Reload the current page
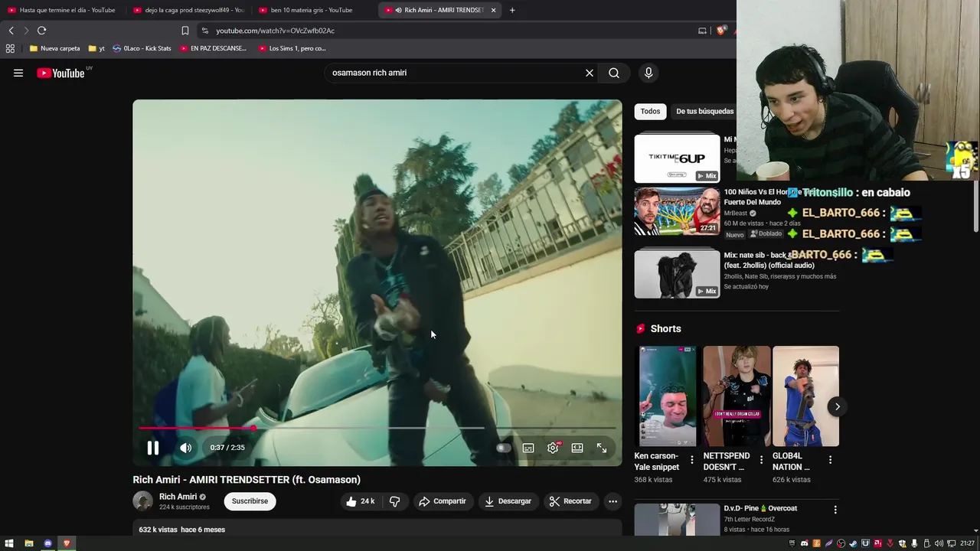The width and height of the screenshot is (980, 551). click(x=41, y=31)
